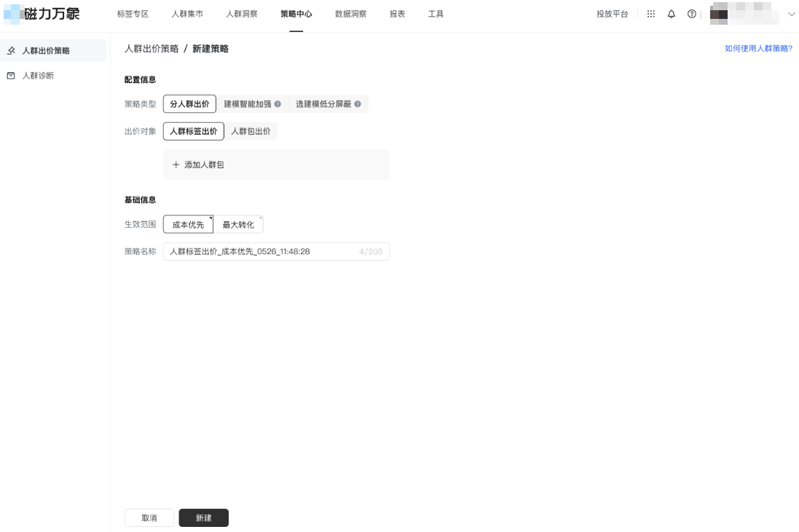Select 人群包出价 bidding target
The width and height of the screenshot is (799, 532).
251,131
